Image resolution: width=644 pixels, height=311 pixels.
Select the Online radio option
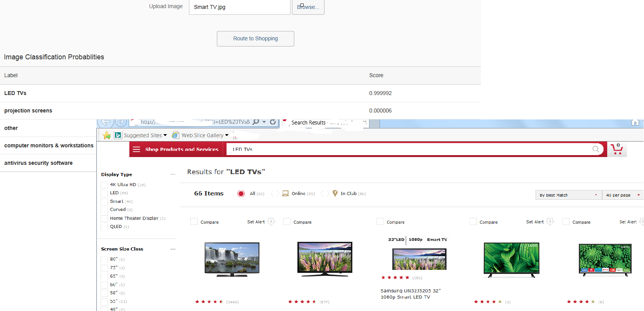(275, 194)
